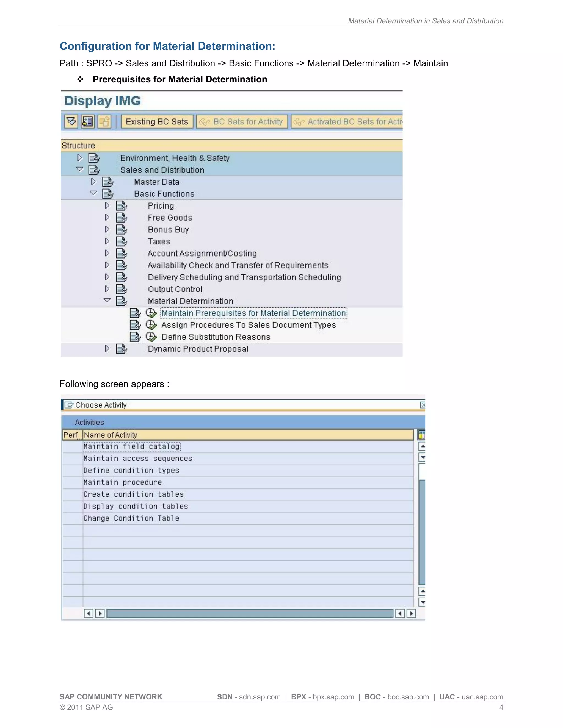The width and height of the screenshot is (563, 728).
Task: Click the second Display IMG toolbar icon
Action: (88, 122)
